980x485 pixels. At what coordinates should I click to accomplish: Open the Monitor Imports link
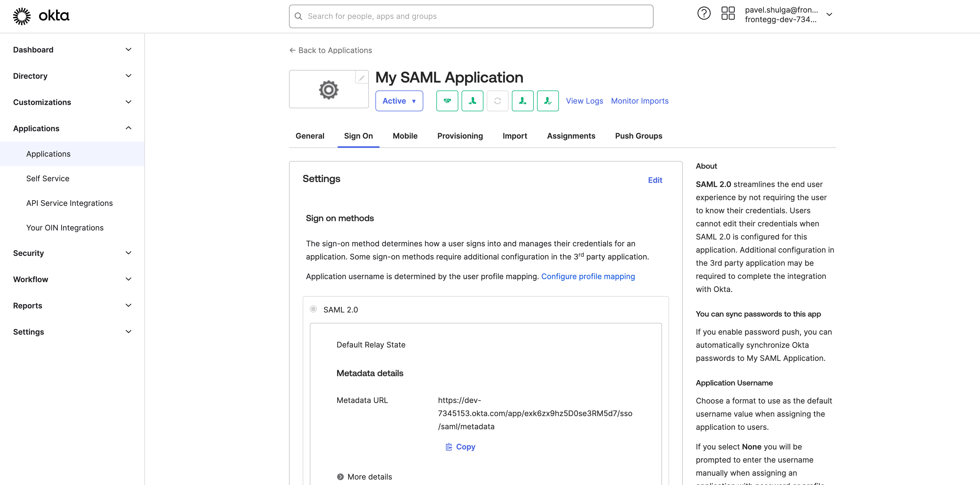pos(640,101)
